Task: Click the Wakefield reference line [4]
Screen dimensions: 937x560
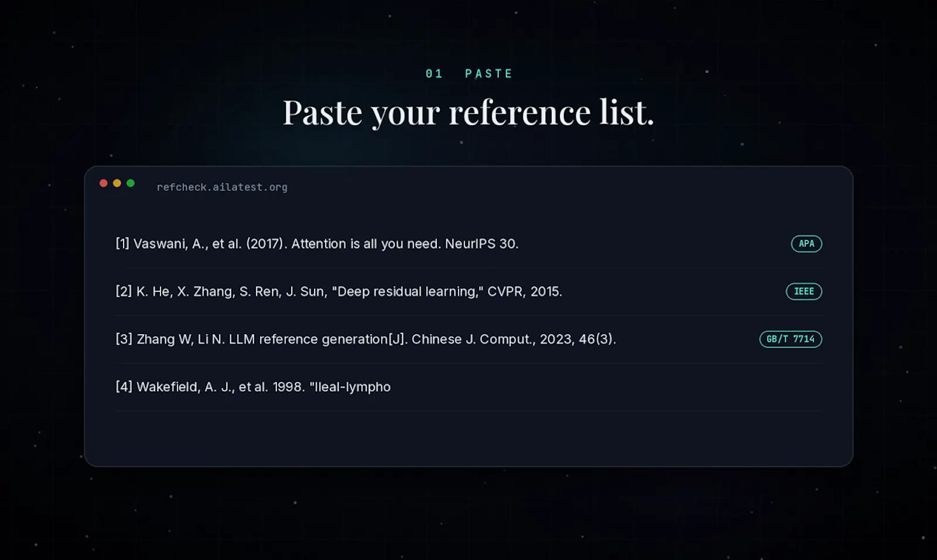Action: (253, 387)
